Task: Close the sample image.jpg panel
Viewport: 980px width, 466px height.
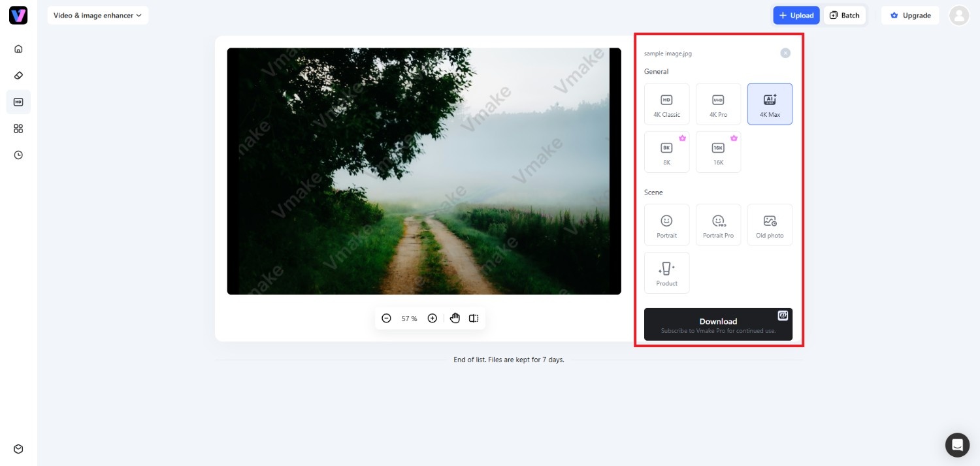Action: pyautogui.click(x=785, y=53)
